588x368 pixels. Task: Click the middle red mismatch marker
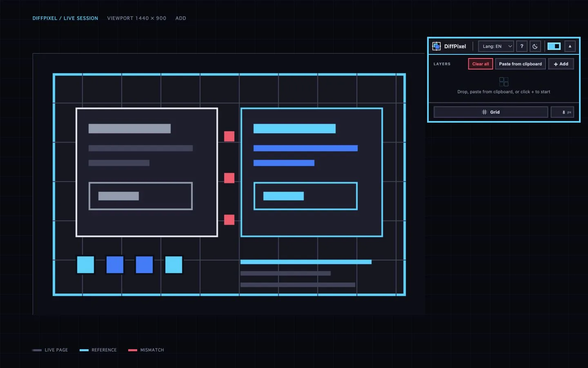pyautogui.click(x=229, y=178)
